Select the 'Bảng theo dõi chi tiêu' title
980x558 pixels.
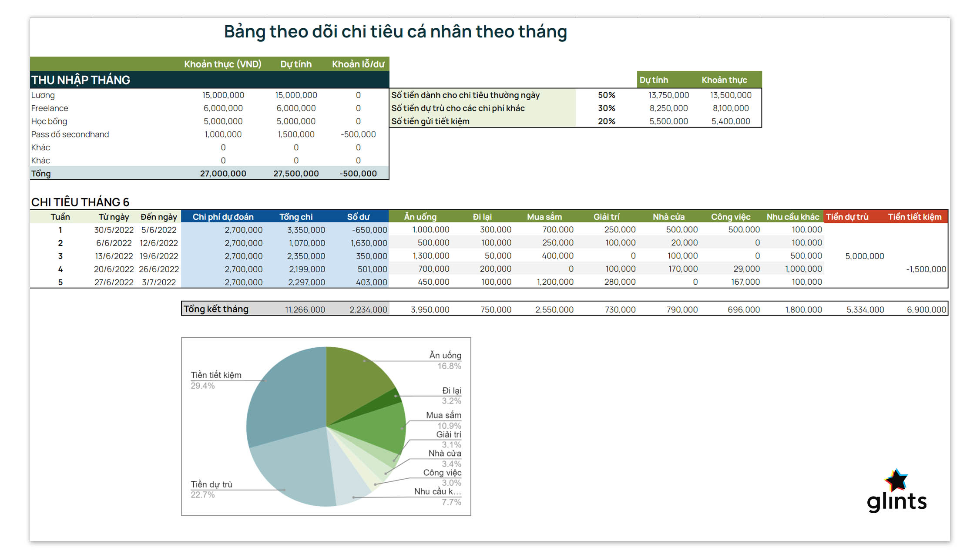(395, 32)
